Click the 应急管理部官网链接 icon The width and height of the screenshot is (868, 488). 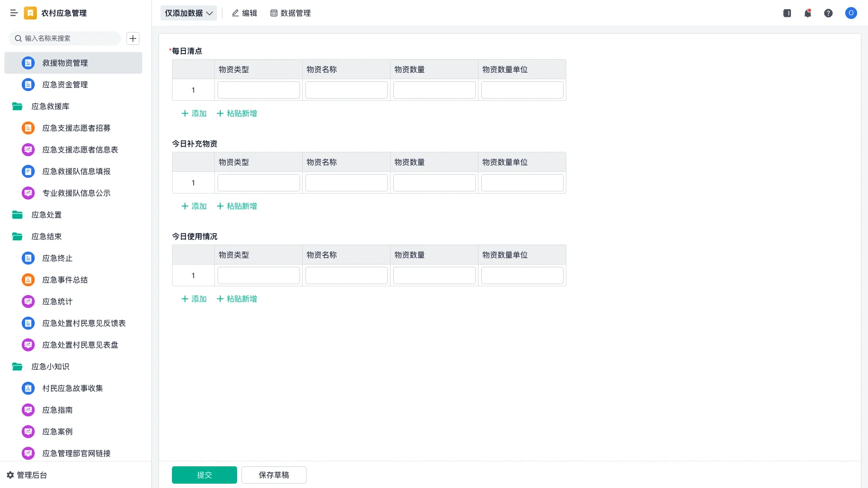(x=28, y=453)
